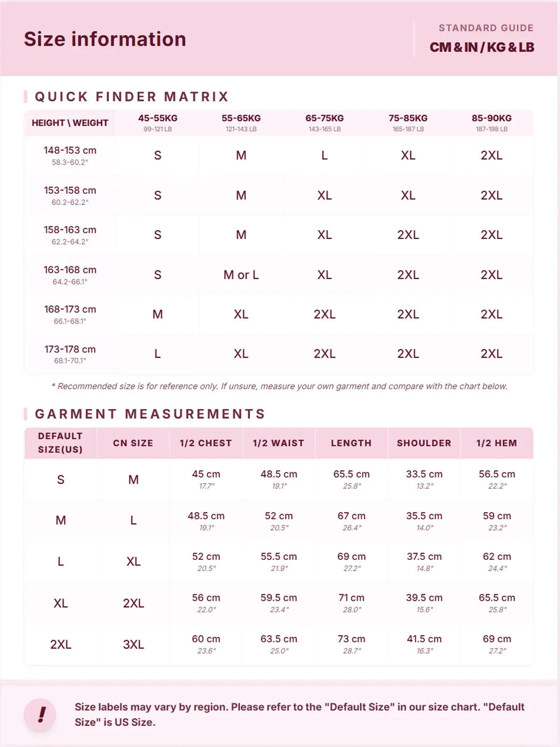Click the exclamation mark notice icon
The height and width of the screenshot is (747, 560).
[x=41, y=714]
